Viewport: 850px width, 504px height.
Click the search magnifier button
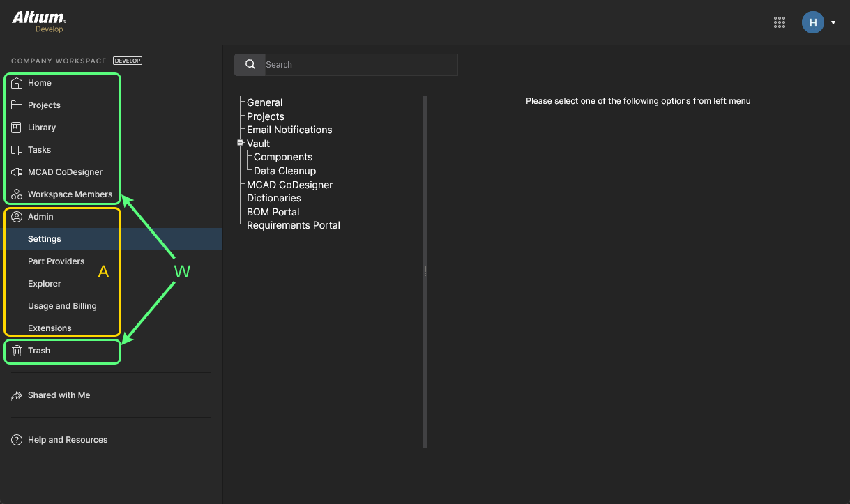[x=250, y=65]
